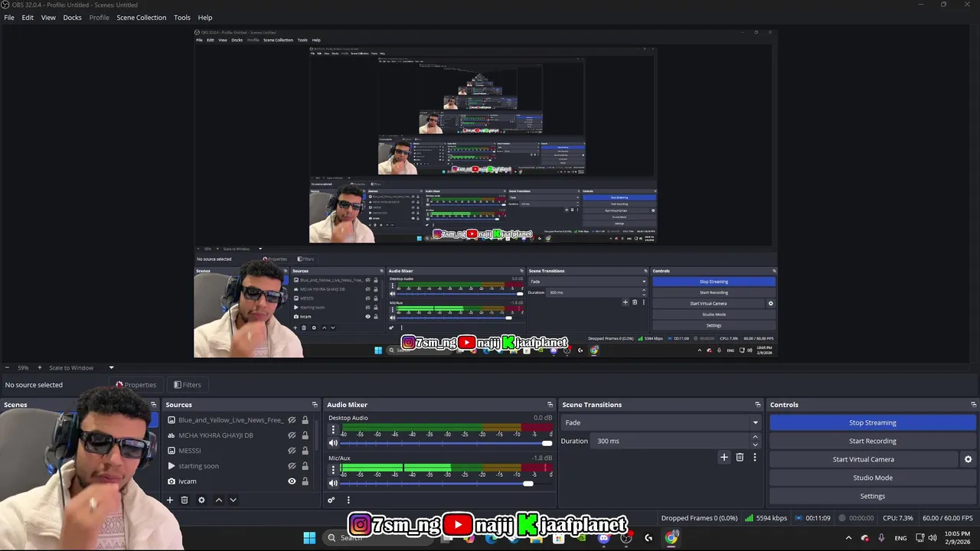980x551 pixels.
Task: Unlock the MESSSI source
Action: pyautogui.click(x=305, y=451)
